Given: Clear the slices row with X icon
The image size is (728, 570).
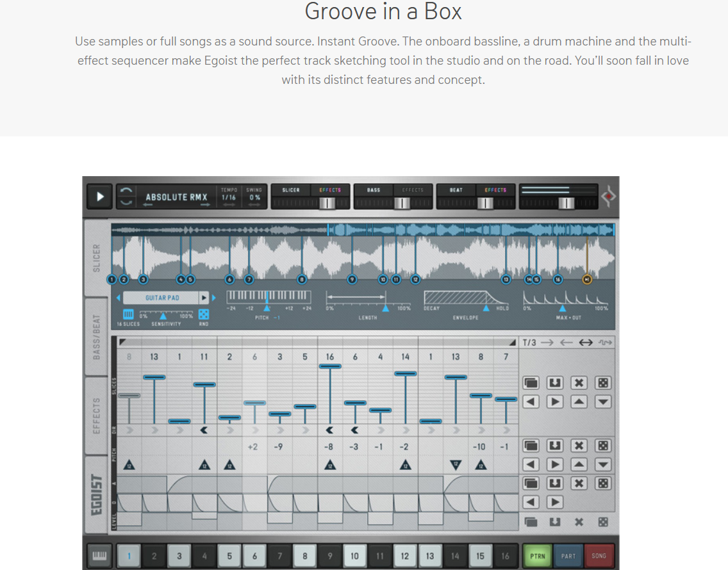Looking at the screenshot, I should pos(579,383).
